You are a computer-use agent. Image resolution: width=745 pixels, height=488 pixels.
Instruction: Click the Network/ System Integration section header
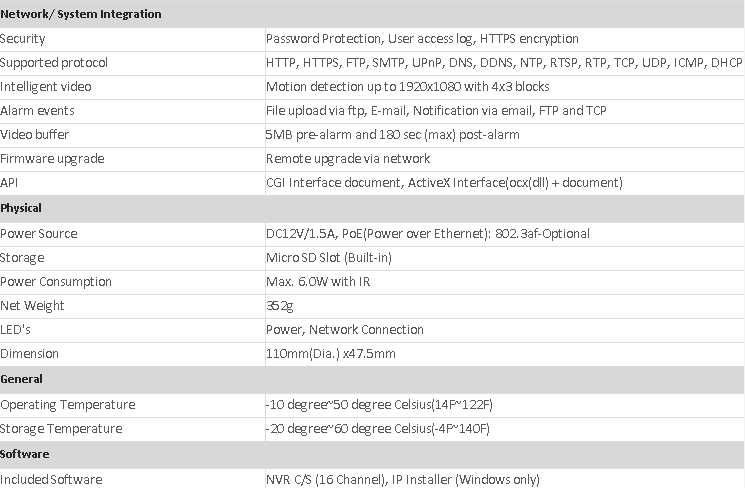coord(81,14)
